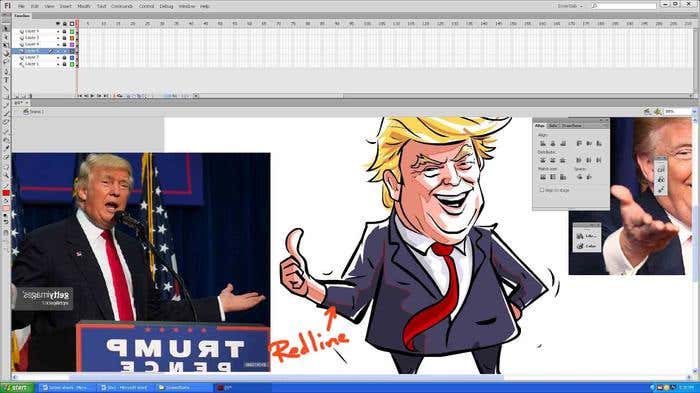Click New Layer icon below layer list
This screenshot has height=393, width=700.
click(x=16, y=96)
